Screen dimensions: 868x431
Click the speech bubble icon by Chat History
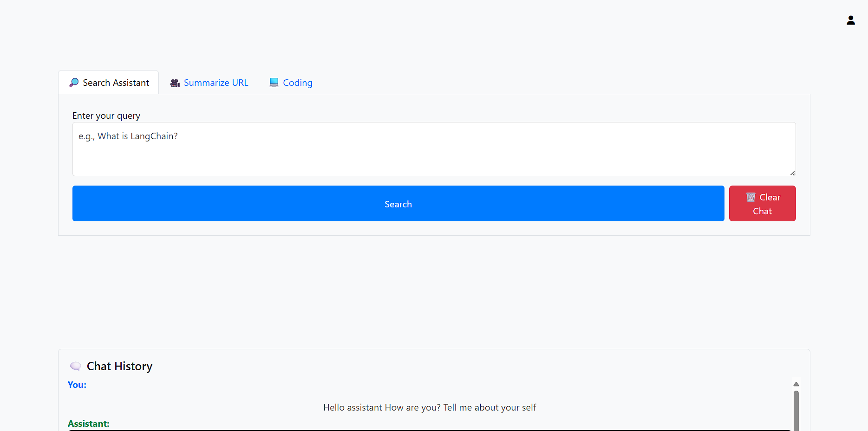coord(76,366)
